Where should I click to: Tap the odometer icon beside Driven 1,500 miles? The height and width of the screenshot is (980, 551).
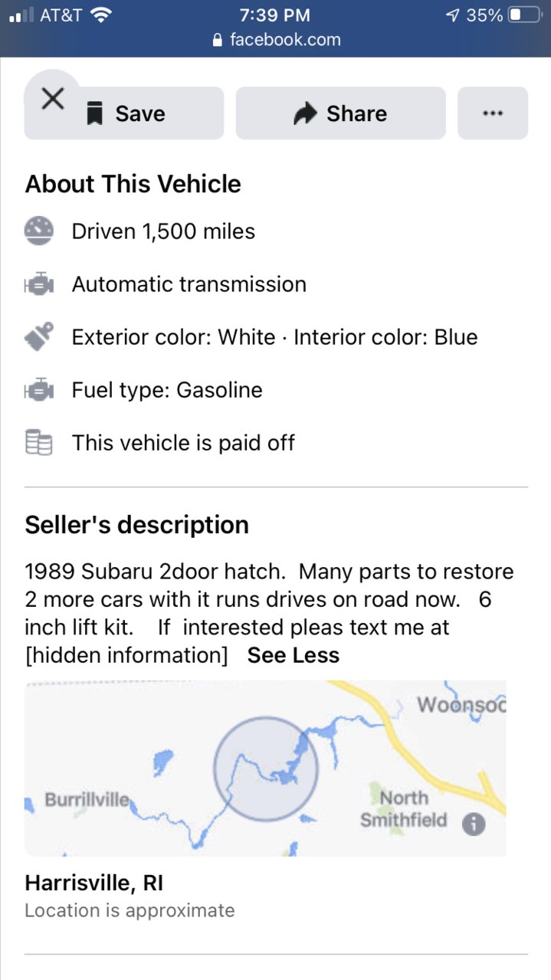pos(39,231)
